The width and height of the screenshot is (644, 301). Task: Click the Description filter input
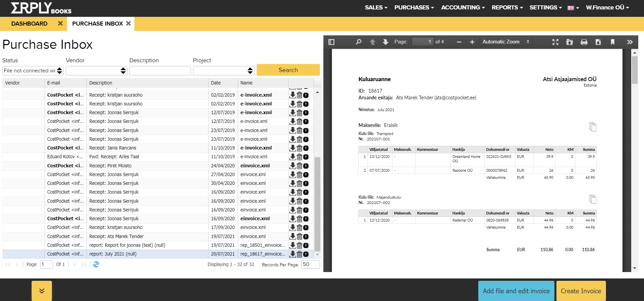point(160,71)
